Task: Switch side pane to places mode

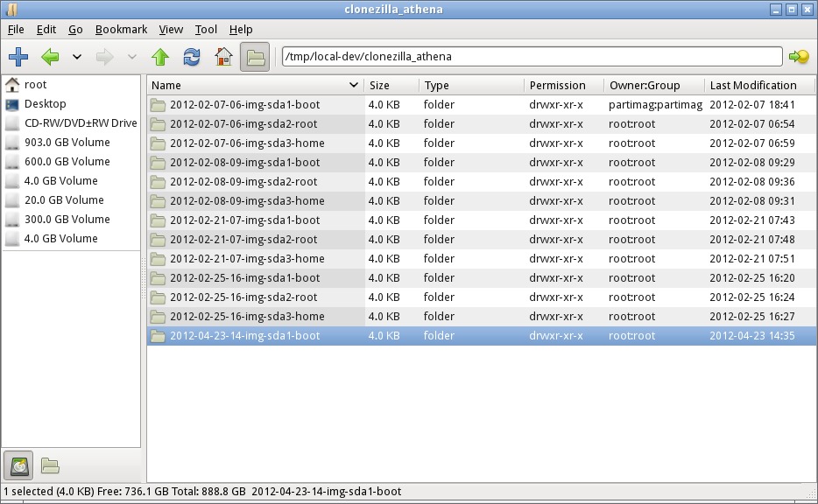Action: click(x=19, y=465)
